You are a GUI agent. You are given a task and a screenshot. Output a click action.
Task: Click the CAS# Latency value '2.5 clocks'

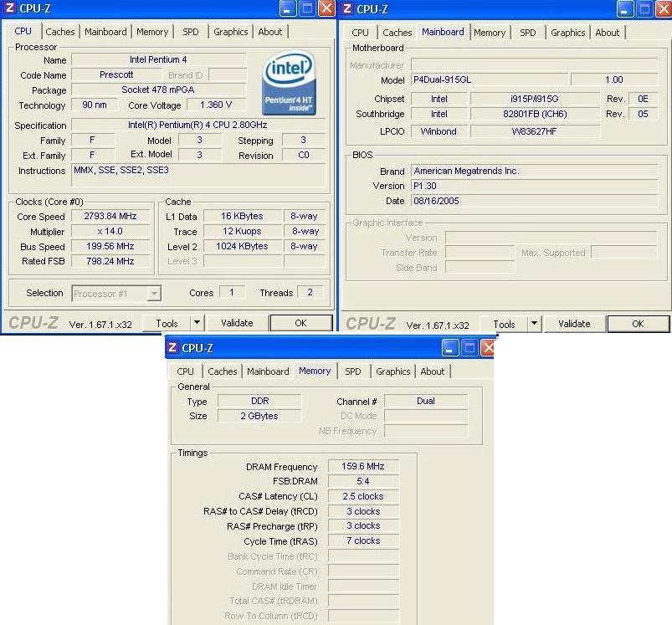coord(363,496)
